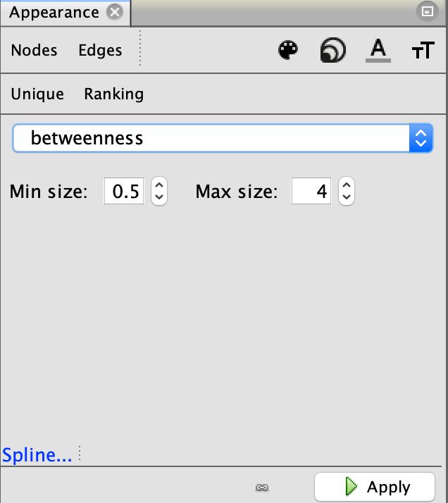448x503 pixels.
Task: Open the betweenness attribute dropdown
Action: (221, 138)
